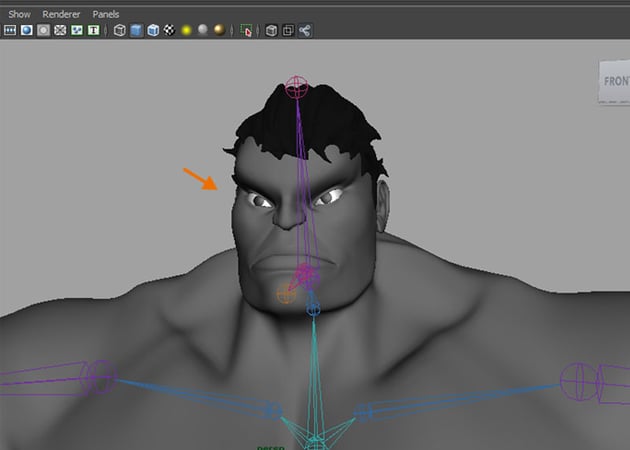Toggle X-ray cube icon

(x=271, y=30)
